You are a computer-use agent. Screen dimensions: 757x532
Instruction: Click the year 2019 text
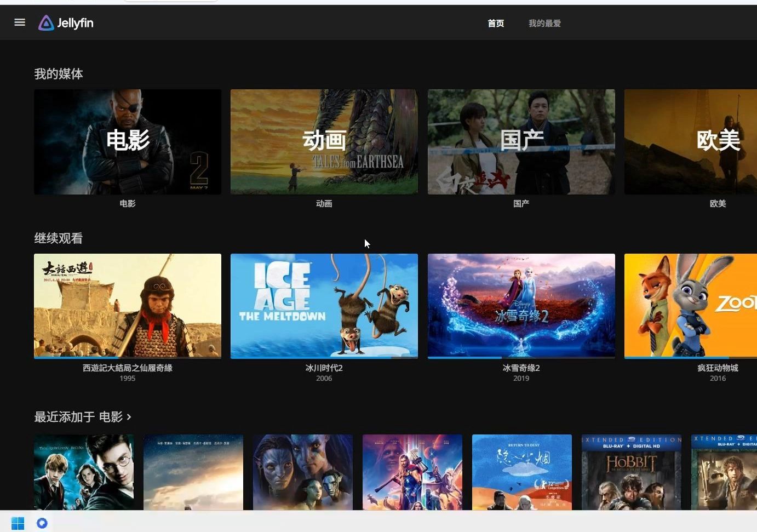pyautogui.click(x=521, y=378)
